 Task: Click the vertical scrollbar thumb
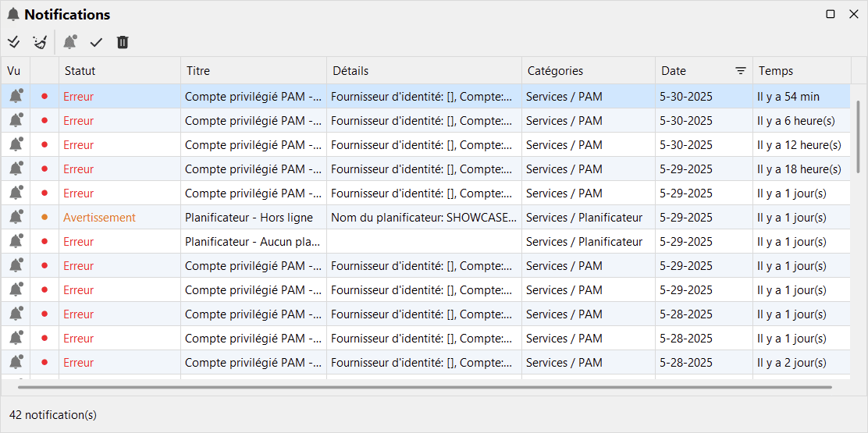[859, 136]
